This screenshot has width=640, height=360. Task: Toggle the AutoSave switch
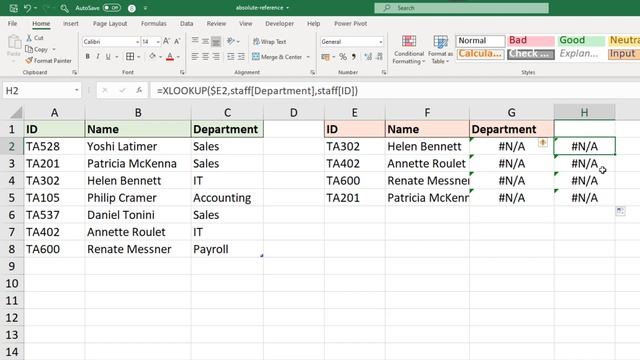point(111,8)
